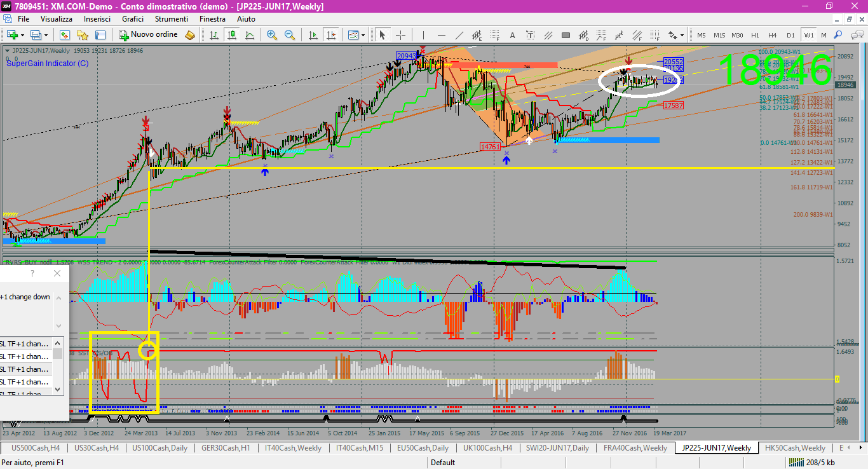Select the equidistant channel tool

(x=477, y=35)
